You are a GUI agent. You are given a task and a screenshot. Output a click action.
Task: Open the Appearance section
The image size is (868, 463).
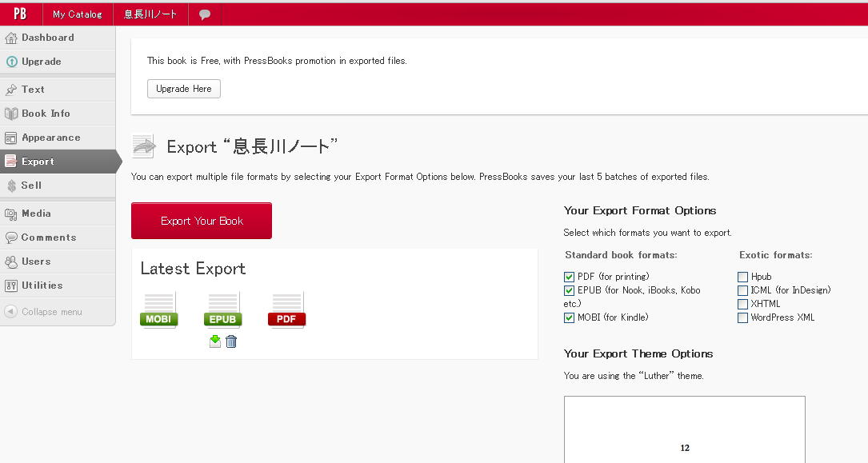[x=58, y=138]
